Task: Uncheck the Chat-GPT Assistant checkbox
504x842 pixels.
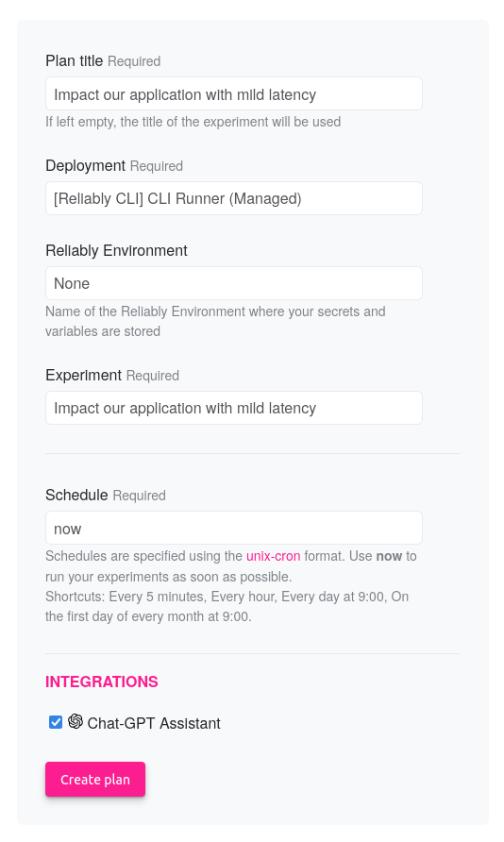Action: [x=56, y=722]
